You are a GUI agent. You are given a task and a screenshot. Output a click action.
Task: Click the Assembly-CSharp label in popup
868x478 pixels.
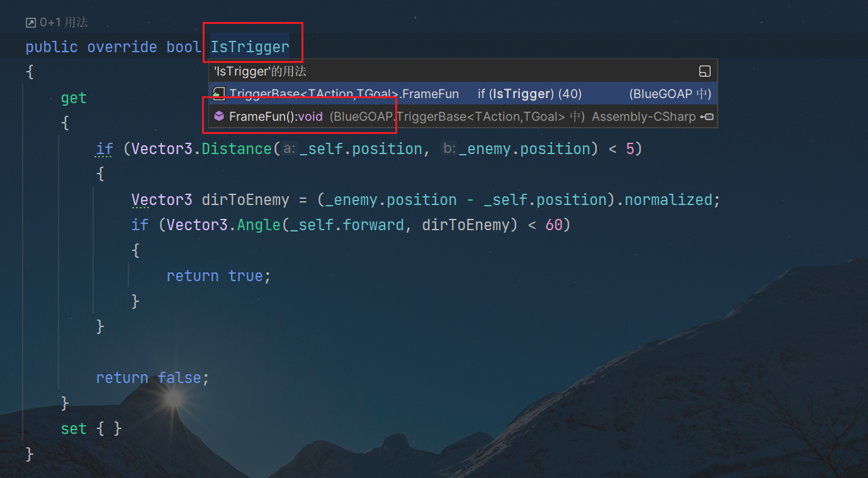643,116
